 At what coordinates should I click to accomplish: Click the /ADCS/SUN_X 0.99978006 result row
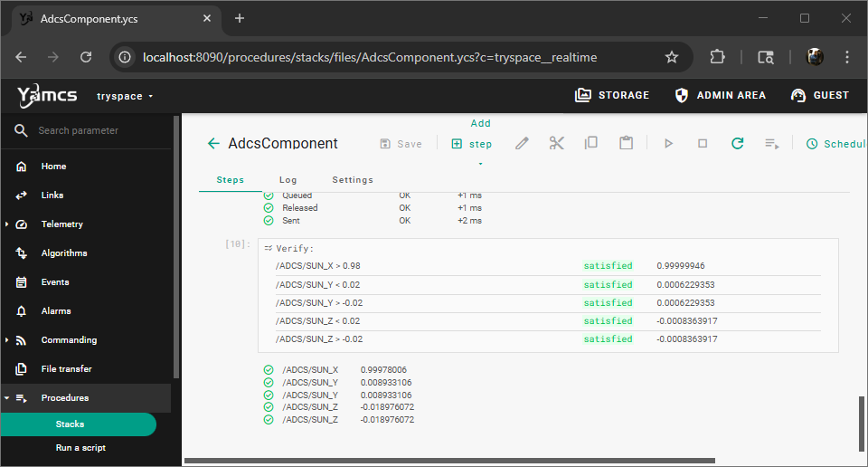point(337,369)
